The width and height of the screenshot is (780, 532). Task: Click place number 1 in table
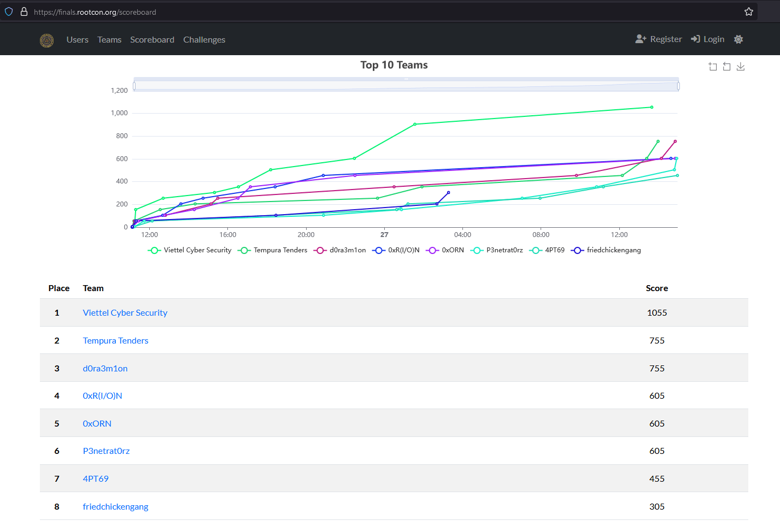pyautogui.click(x=57, y=313)
